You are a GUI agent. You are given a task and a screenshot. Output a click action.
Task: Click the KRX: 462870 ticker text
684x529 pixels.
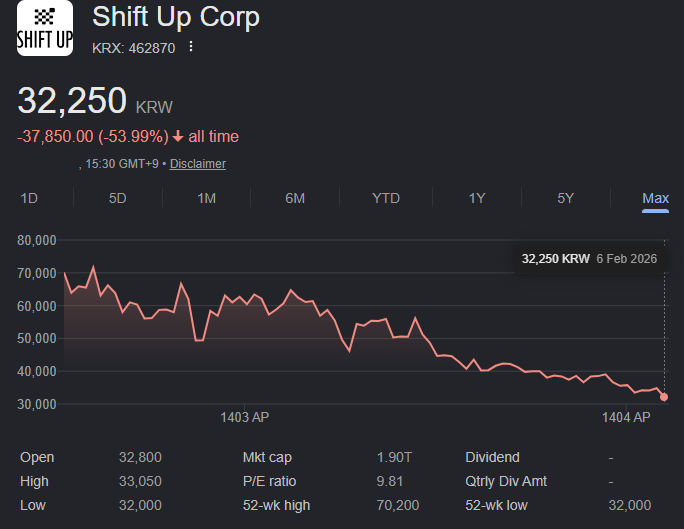(x=133, y=48)
